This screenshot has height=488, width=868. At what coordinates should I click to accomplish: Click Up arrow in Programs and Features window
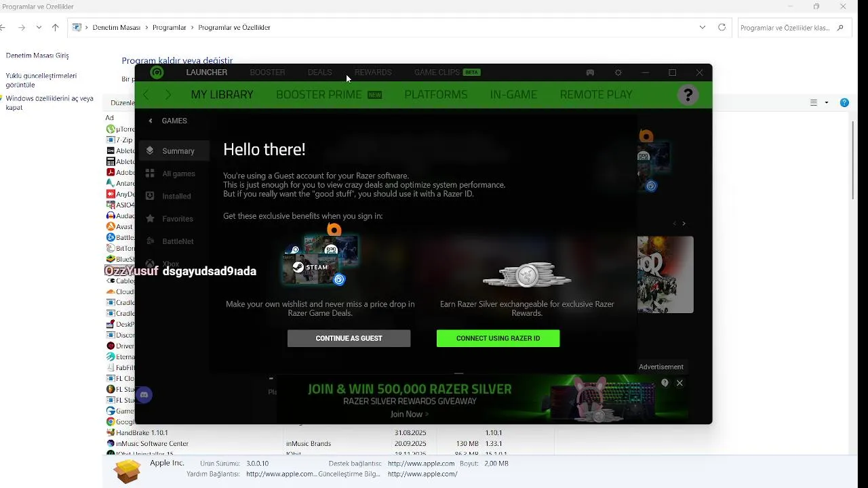(x=56, y=28)
